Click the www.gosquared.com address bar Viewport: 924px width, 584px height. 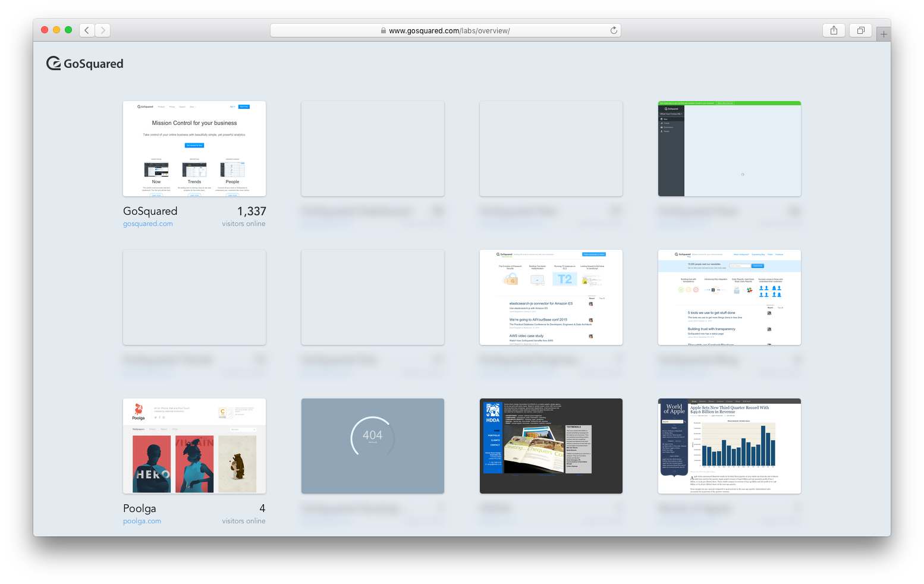(x=445, y=30)
